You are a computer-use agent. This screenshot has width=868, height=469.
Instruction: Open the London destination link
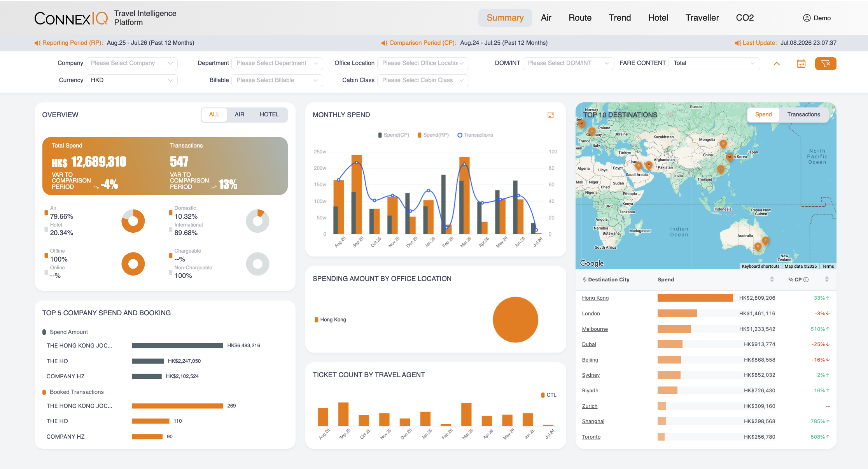pos(591,314)
